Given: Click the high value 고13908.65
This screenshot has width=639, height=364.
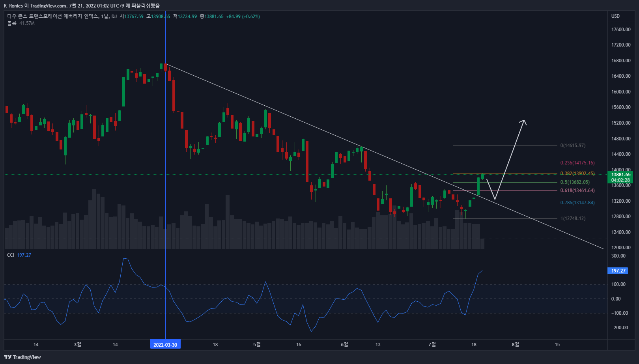Looking at the screenshot, I should pyautogui.click(x=158, y=17).
